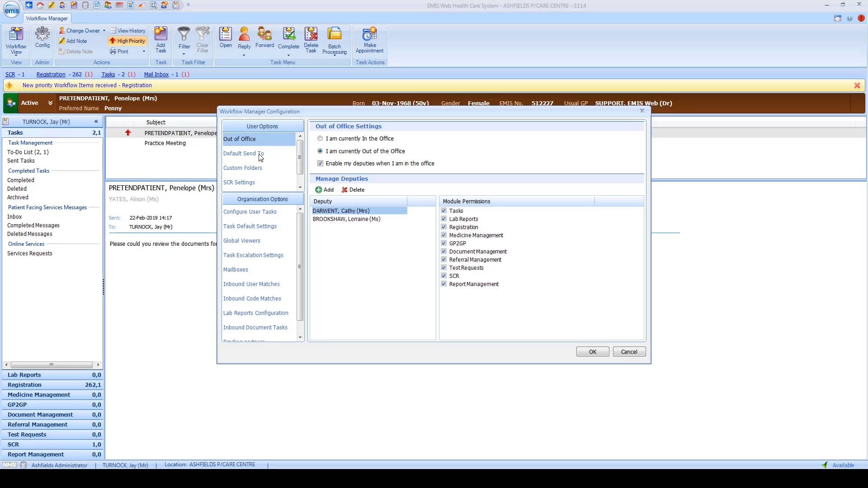Uncheck the Lab Reports module permission

(x=444, y=218)
